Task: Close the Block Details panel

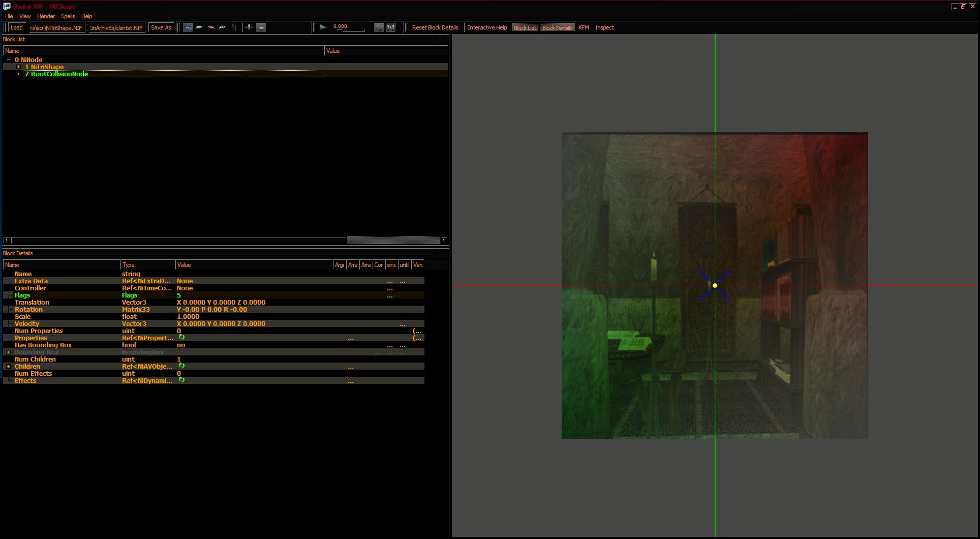Action: 444,253
